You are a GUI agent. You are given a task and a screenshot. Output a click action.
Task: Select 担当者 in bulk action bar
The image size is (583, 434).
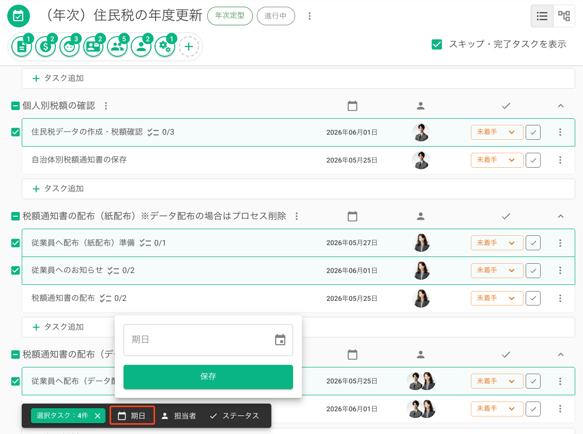coord(178,416)
